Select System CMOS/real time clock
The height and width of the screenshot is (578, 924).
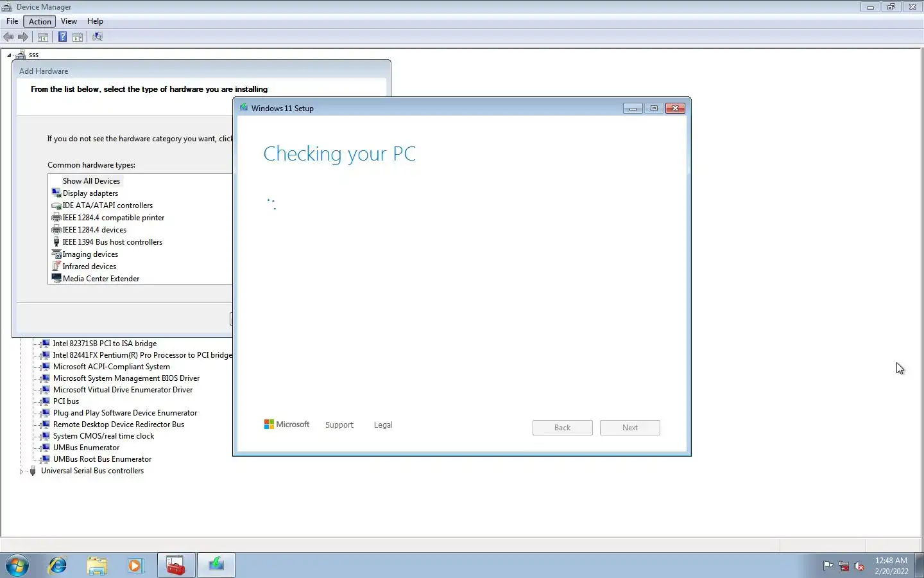[103, 436]
